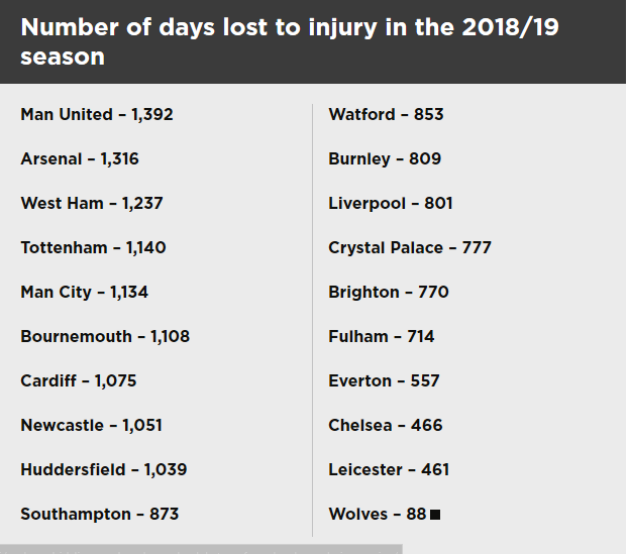630x554 pixels.
Task: Click the Bournemouth – 1,108 row
Action: point(105,337)
